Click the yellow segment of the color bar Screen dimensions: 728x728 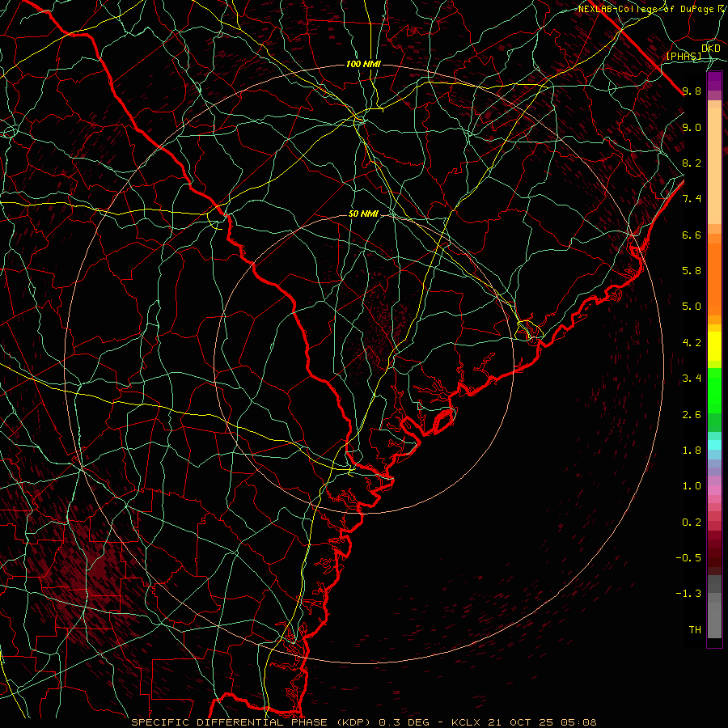tap(714, 346)
